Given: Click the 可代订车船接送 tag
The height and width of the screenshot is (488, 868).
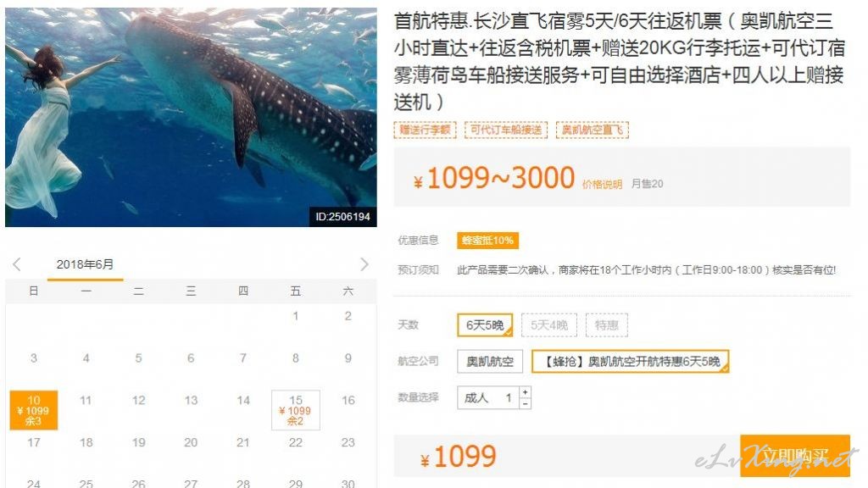Looking at the screenshot, I should point(506,130).
